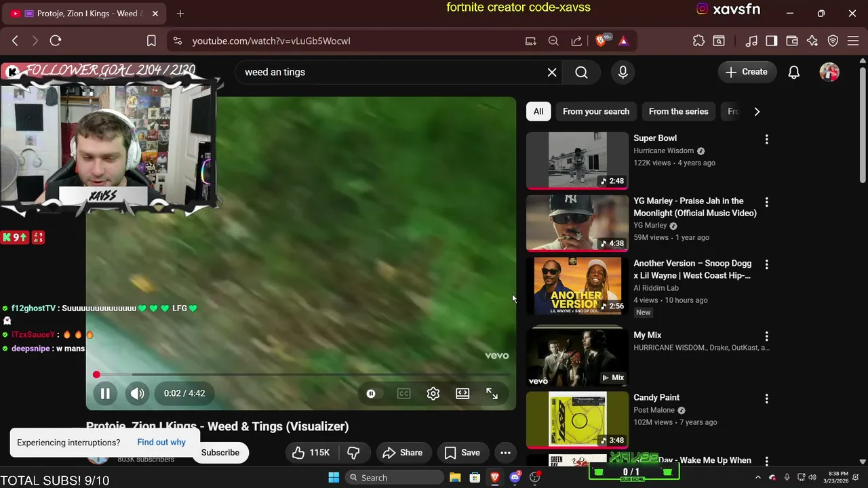View site information icon

(178, 41)
